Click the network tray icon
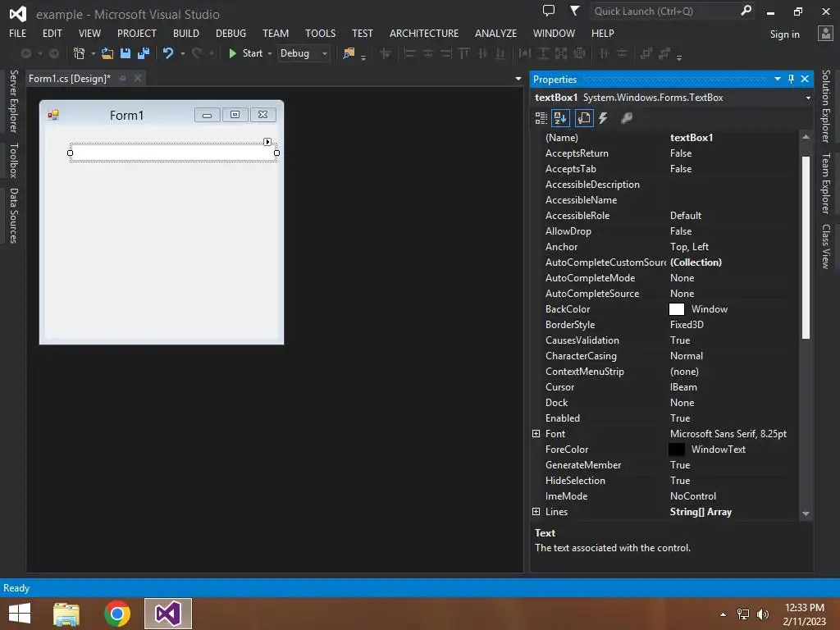 pos(743,614)
